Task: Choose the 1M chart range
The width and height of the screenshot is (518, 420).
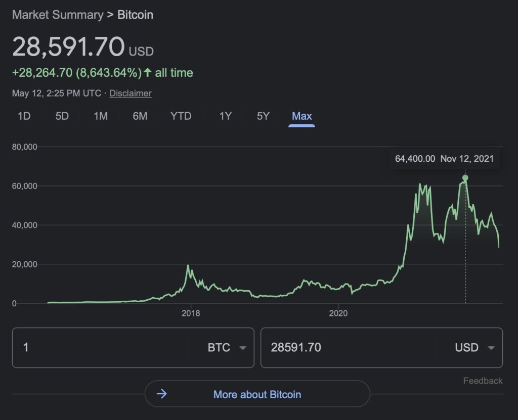Action: 101,116
